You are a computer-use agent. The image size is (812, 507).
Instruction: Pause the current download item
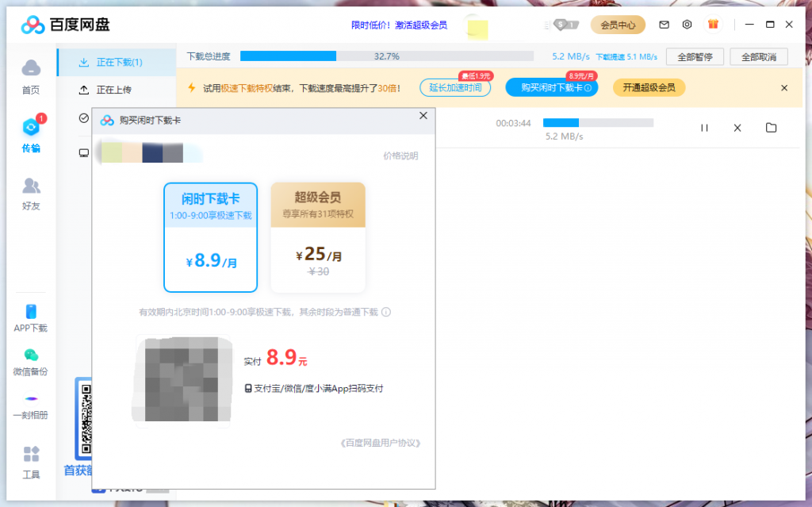click(x=704, y=128)
